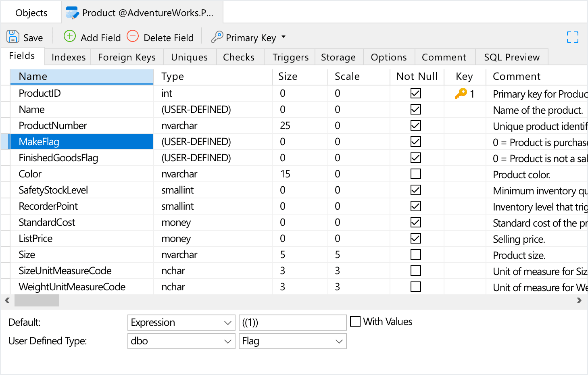The width and height of the screenshot is (588, 375).
Task: Switch to the Objects tab
Action: [x=31, y=13]
